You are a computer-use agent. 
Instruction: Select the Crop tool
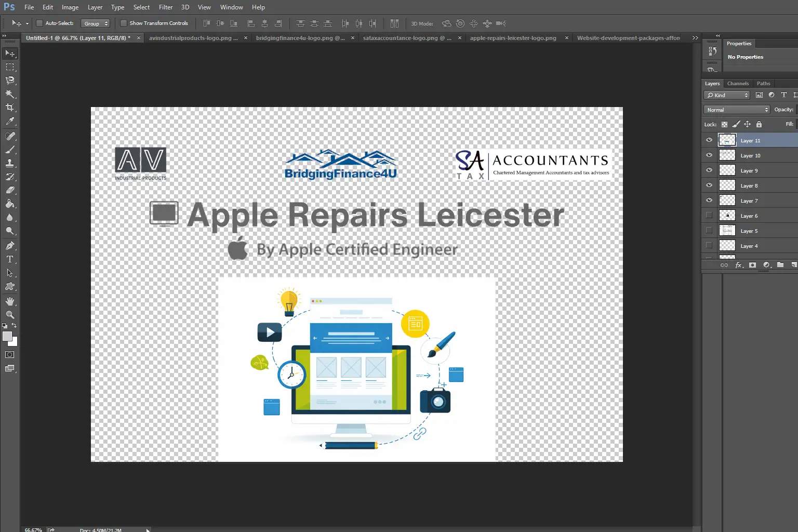[10, 108]
